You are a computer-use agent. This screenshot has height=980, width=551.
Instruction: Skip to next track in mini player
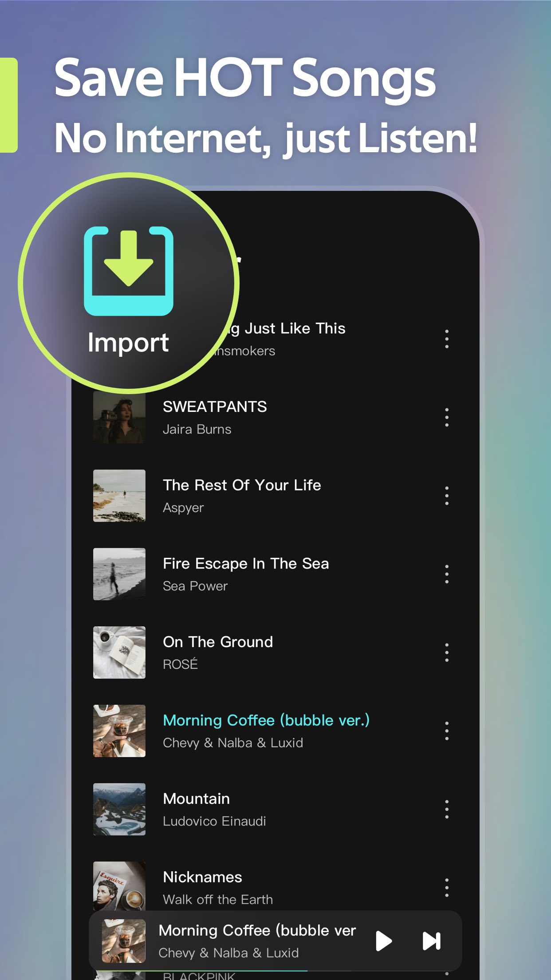(431, 941)
